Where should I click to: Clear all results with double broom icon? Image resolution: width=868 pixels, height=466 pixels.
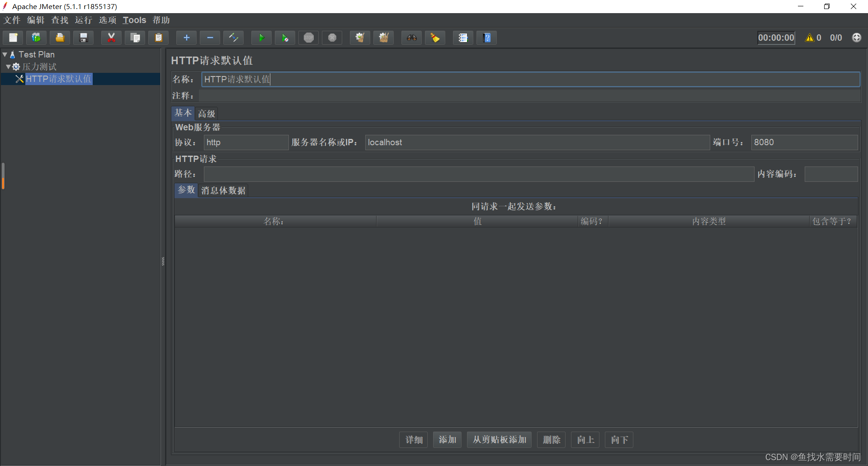[383, 38]
